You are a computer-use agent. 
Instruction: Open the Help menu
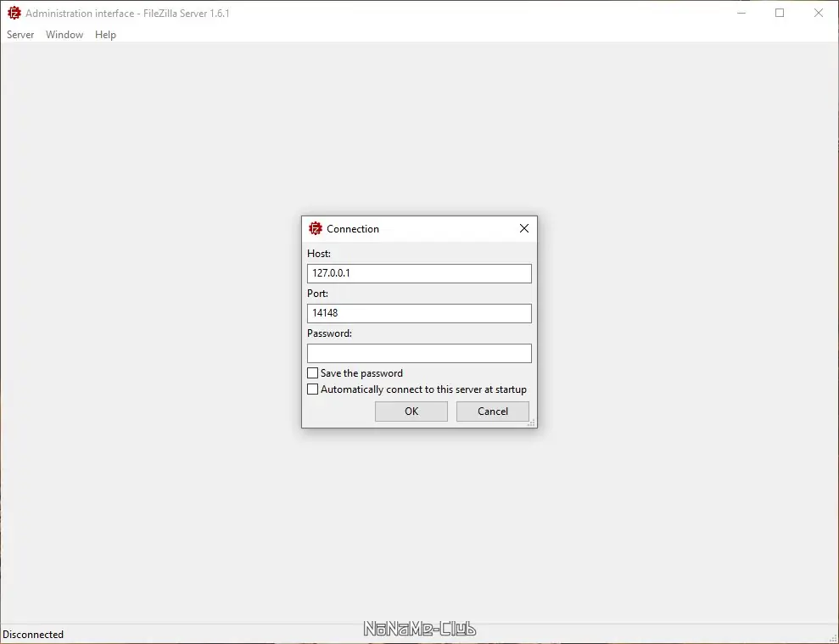pyautogui.click(x=105, y=35)
